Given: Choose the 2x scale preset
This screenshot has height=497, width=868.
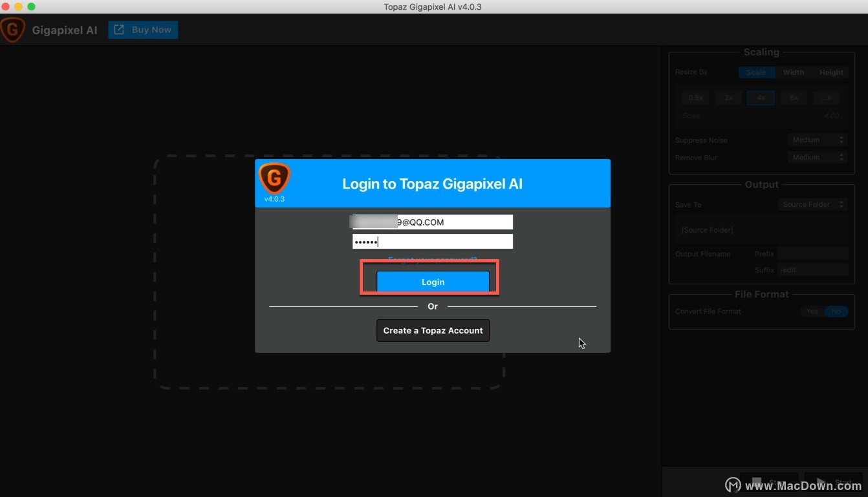Looking at the screenshot, I should [x=728, y=98].
